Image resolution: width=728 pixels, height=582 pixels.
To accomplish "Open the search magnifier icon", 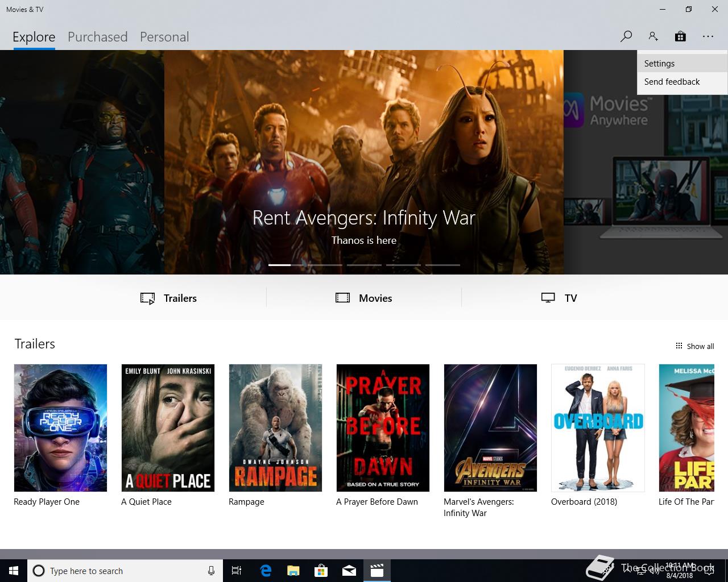I will tap(626, 36).
